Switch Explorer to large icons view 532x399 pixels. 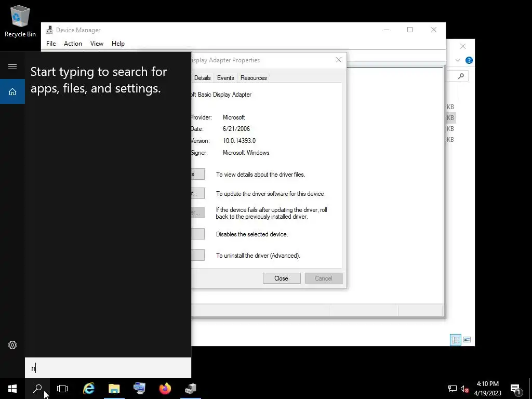click(467, 340)
